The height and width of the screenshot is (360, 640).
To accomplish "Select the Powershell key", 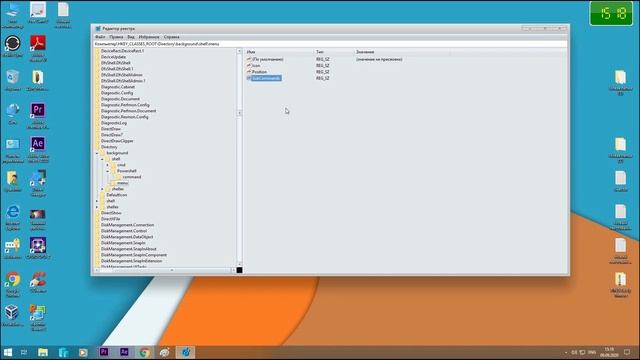I will (127, 171).
